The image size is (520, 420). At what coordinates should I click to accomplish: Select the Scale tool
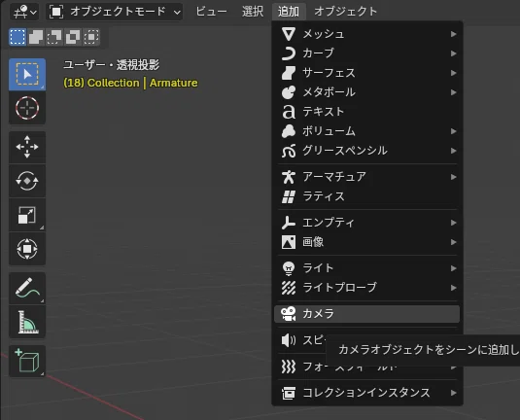(27, 215)
